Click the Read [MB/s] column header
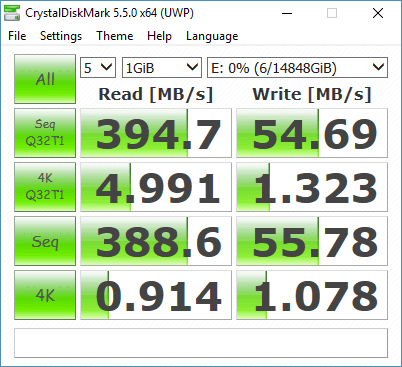 156,94
